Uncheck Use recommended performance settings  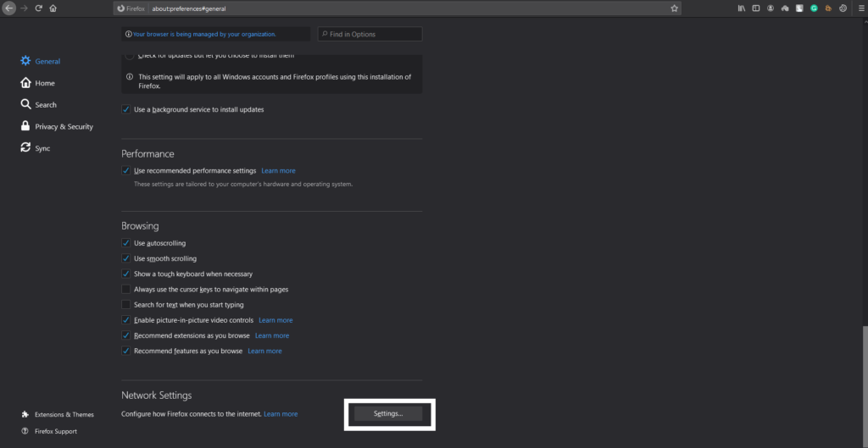click(125, 171)
